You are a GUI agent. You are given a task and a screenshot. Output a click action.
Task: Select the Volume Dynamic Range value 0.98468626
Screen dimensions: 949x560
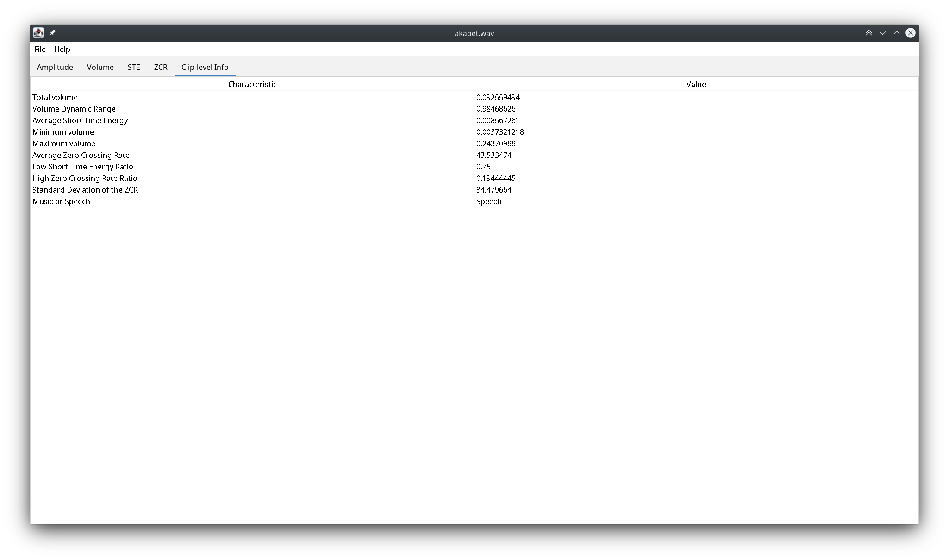pos(496,109)
